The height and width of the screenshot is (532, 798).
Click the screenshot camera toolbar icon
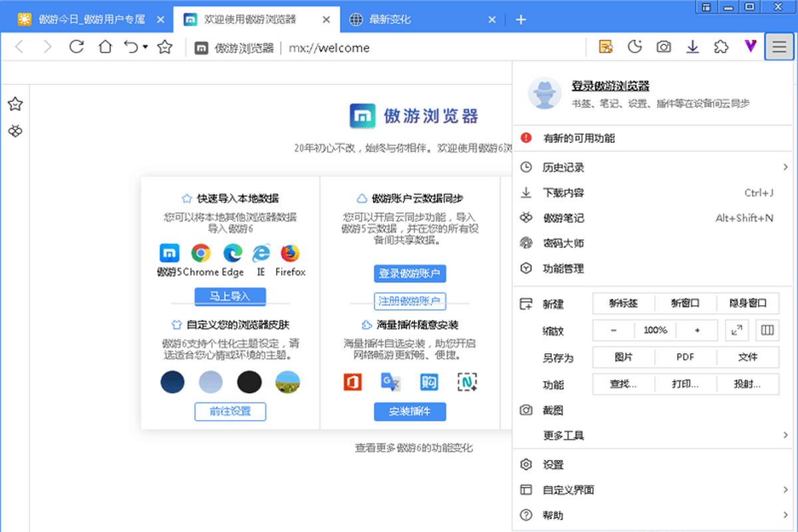point(664,47)
